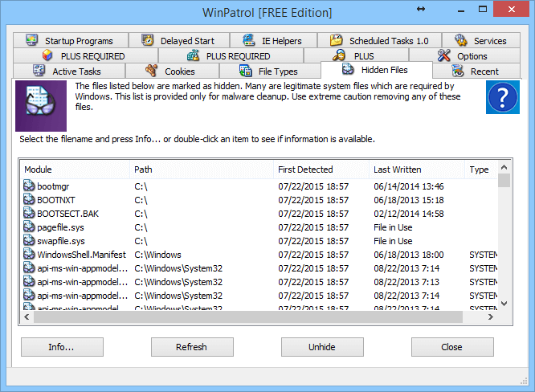Sort by First Detected column header

tap(321, 169)
